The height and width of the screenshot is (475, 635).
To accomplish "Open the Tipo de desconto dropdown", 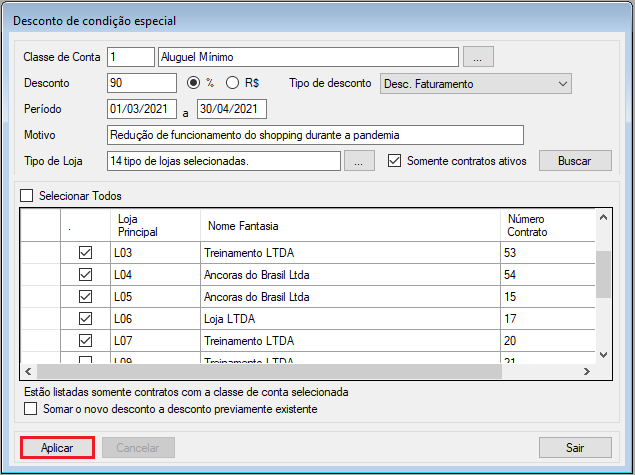I will tap(475, 83).
